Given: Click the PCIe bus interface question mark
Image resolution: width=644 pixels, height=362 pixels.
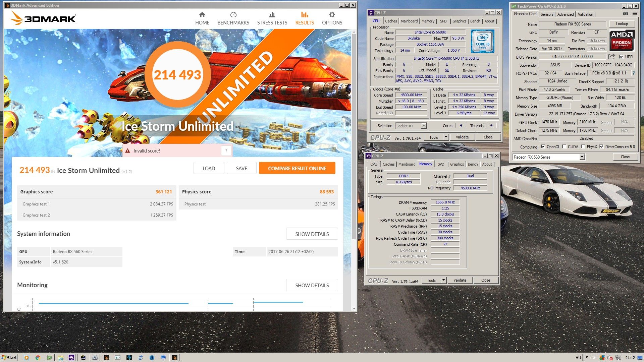Looking at the screenshot, I should point(633,73).
